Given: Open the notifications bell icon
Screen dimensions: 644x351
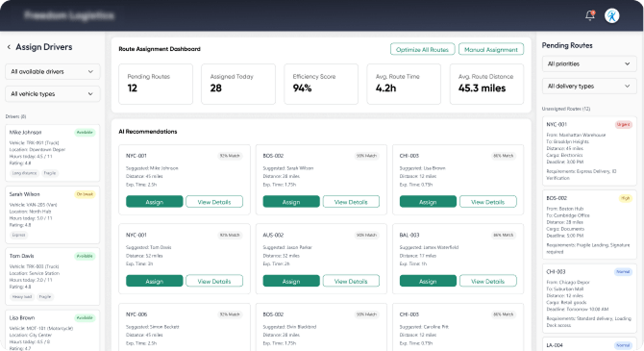Looking at the screenshot, I should pos(590,15).
